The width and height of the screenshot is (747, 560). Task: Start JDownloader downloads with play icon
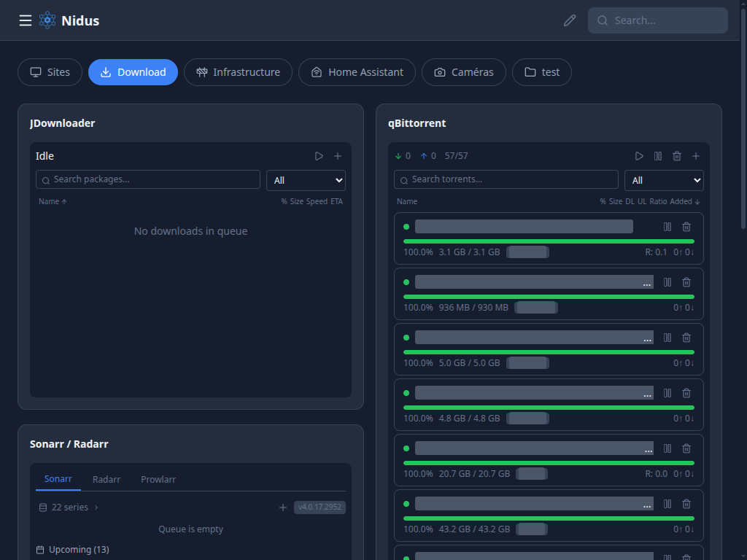pyautogui.click(x=319, y=156)
